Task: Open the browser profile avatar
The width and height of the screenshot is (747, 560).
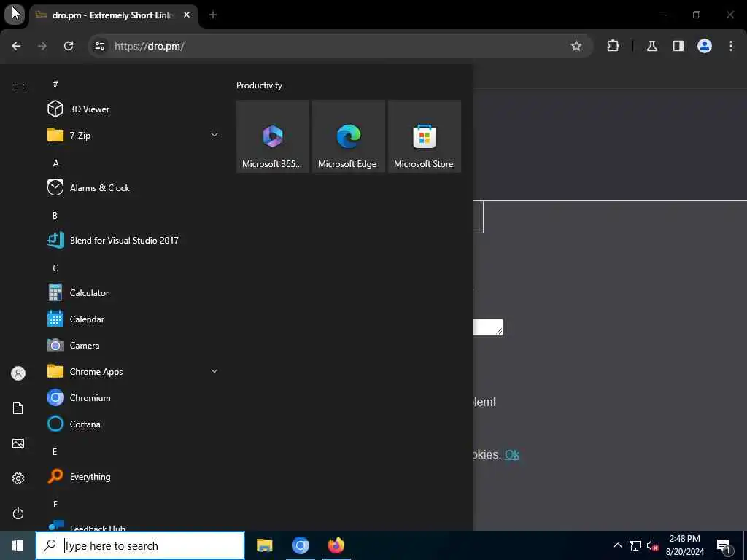Action: click(x=705, y=46)
